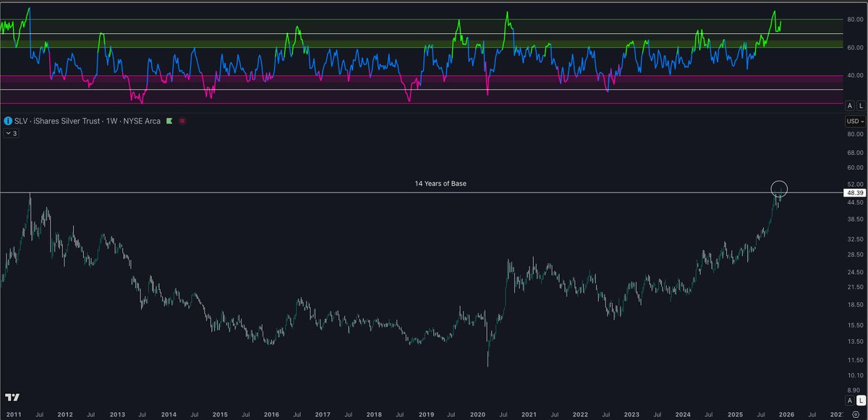
Task: Click the 38.50 price axis value
Action: coord(854,219)
